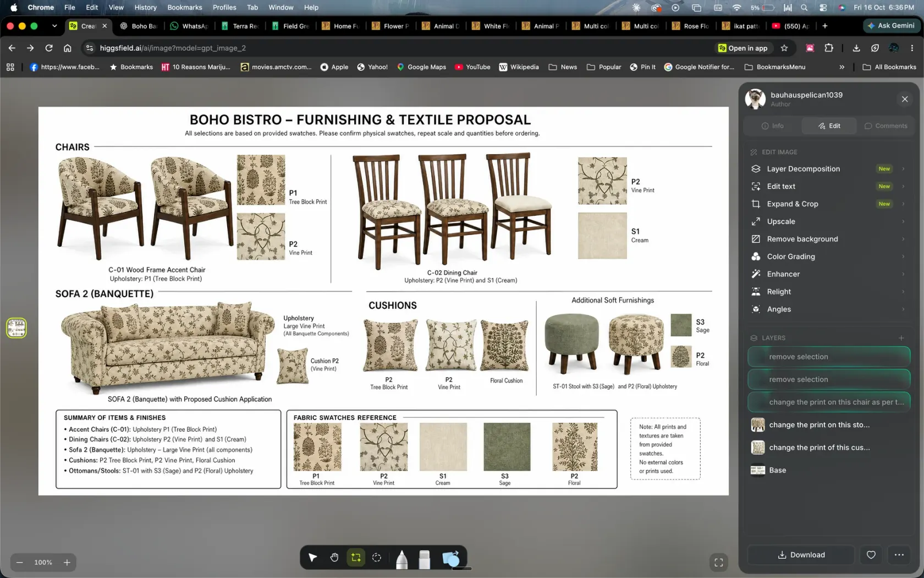Pick the pen brush tool
This screenshot has height=578, width=924.
pos(402,559)
